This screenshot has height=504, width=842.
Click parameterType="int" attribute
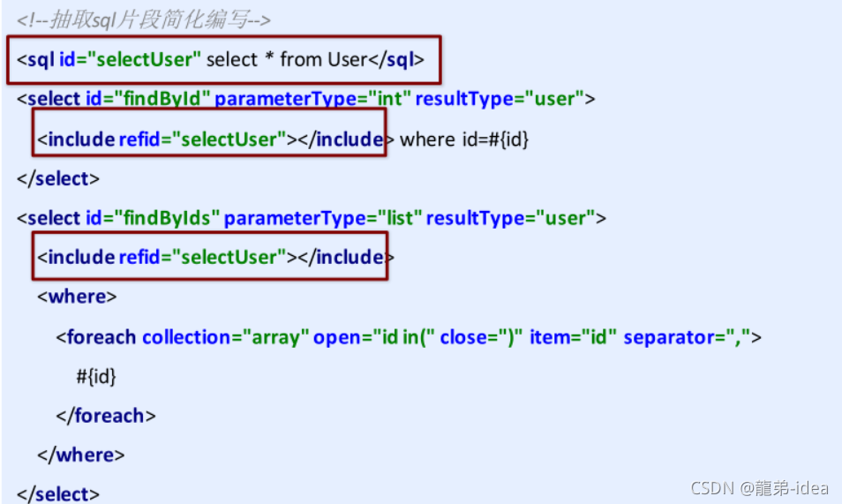(313, 99)
